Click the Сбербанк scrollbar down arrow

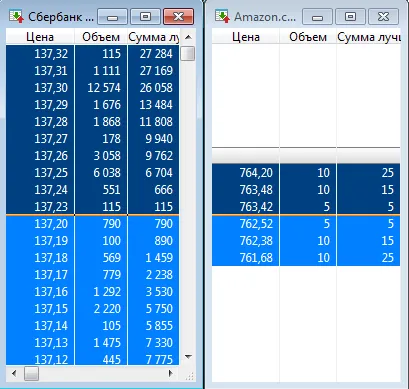188,357
